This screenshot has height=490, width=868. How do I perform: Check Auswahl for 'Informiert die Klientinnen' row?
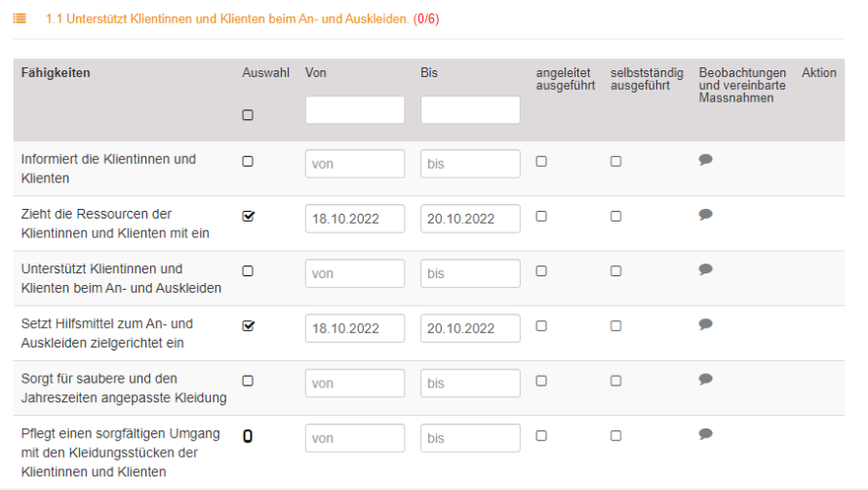[x=248, y=162]
